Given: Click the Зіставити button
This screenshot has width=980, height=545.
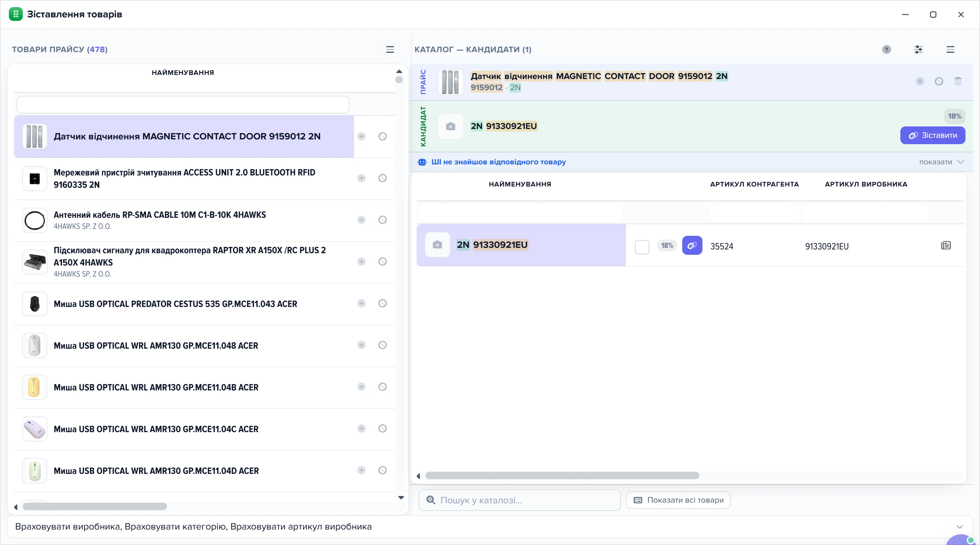Looking at the screenshot, I should (933, 135).
